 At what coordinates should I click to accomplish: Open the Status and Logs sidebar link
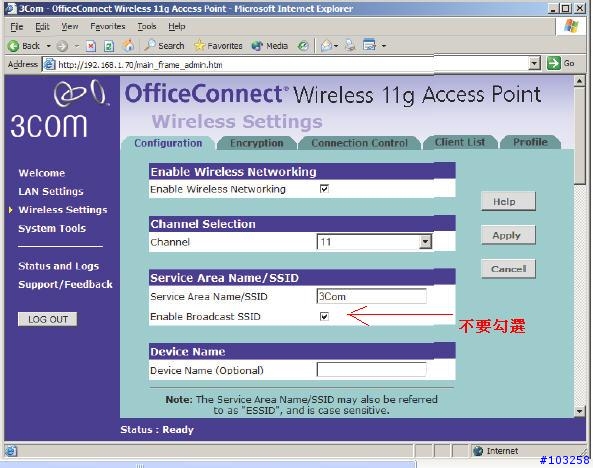pyautogui.click(x=59, y=266)
